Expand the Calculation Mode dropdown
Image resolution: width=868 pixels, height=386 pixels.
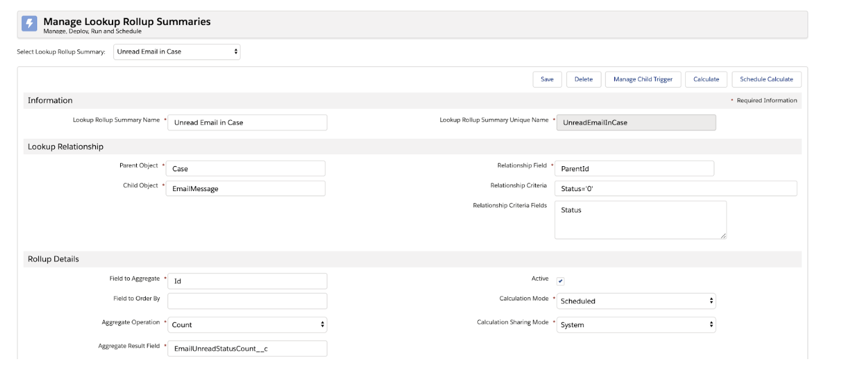(x=635, y=301)
